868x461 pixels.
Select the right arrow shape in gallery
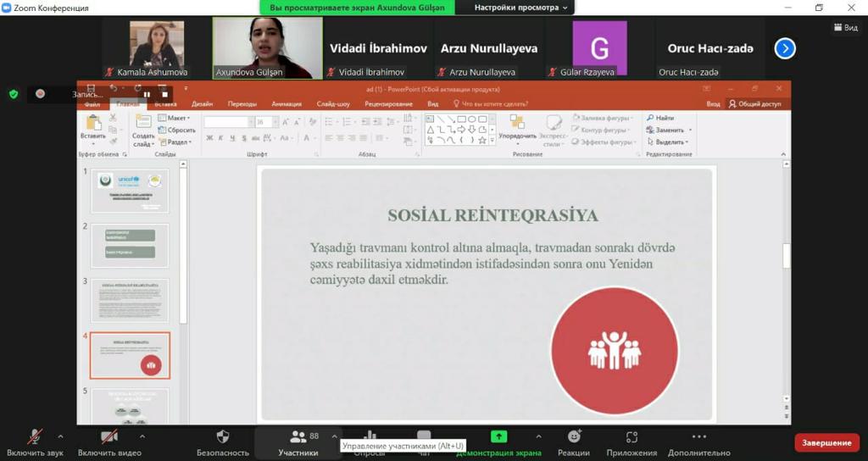462,130
